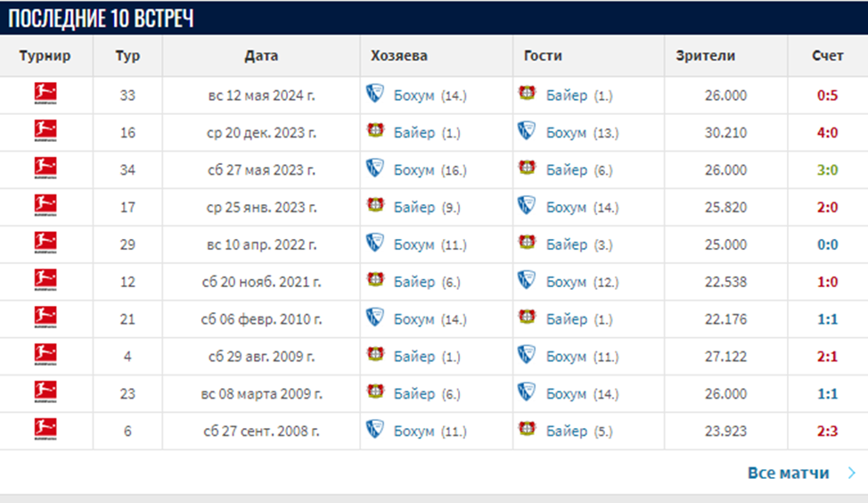Click Bayer crest in 29 авг. 2009 row

[375, 355]
